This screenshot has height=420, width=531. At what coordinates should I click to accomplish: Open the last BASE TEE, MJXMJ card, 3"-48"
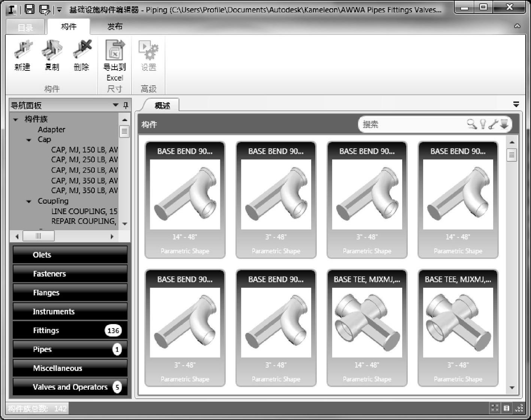[x=458, y=328]
